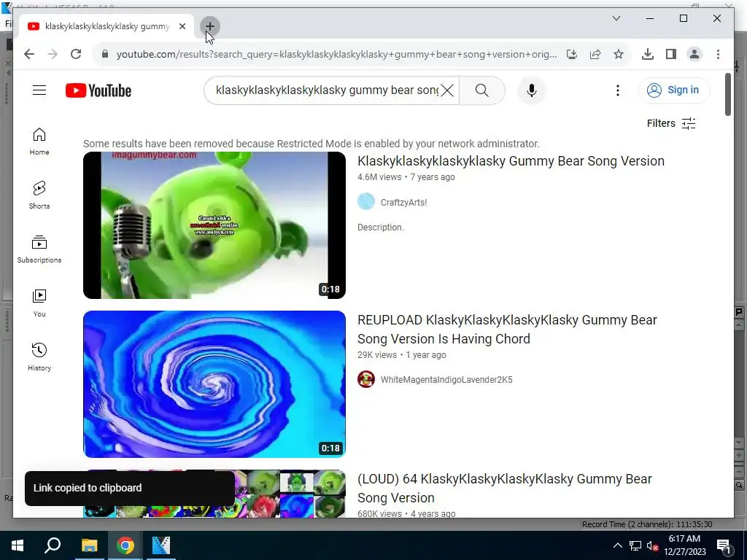747x560 pixels.
Task: Share this page icon in address bar
Action: point(595,54)
